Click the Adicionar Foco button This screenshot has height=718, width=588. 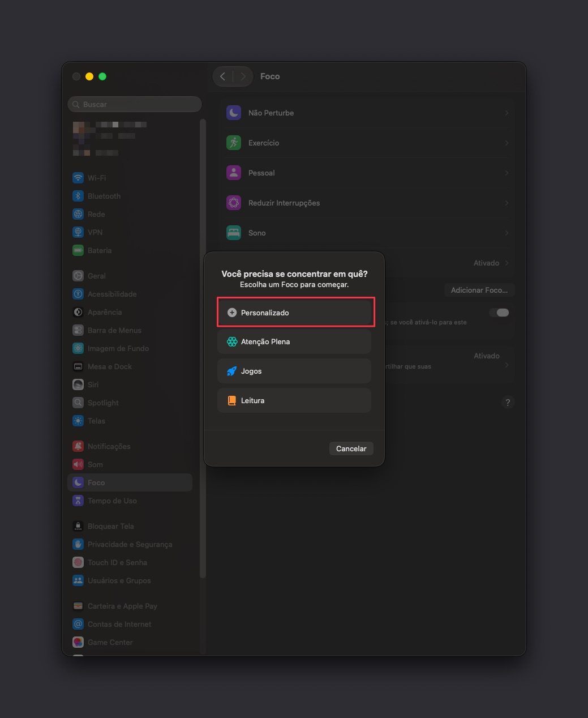479,290
